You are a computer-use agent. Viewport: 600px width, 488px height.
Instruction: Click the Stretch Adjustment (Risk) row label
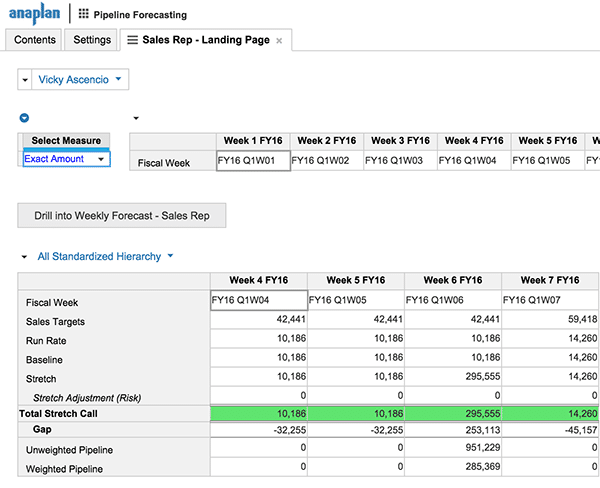pos(87,398)
